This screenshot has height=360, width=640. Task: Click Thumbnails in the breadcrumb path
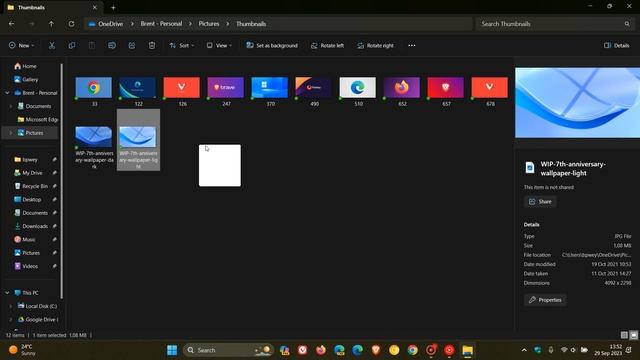pos(251,24)
